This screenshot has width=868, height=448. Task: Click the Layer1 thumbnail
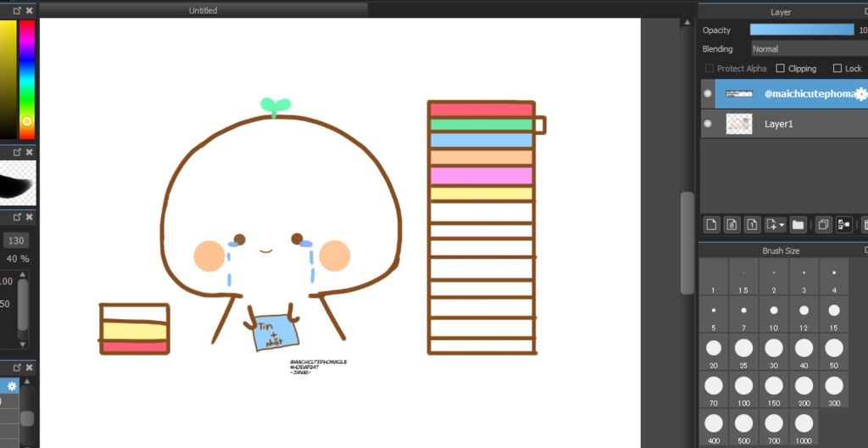(x=739, y=124)
